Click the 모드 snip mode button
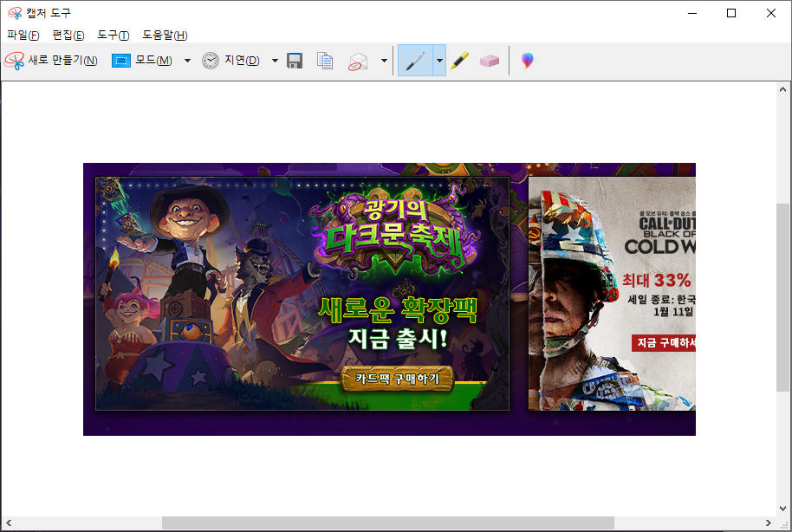The width and height of the screenshot is (792, 532). coord(142,61)
